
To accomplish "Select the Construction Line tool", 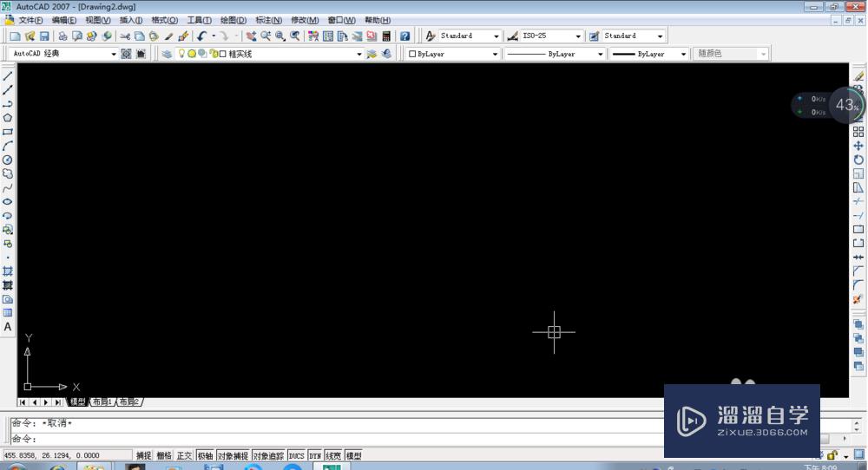I will pos(8,90).
